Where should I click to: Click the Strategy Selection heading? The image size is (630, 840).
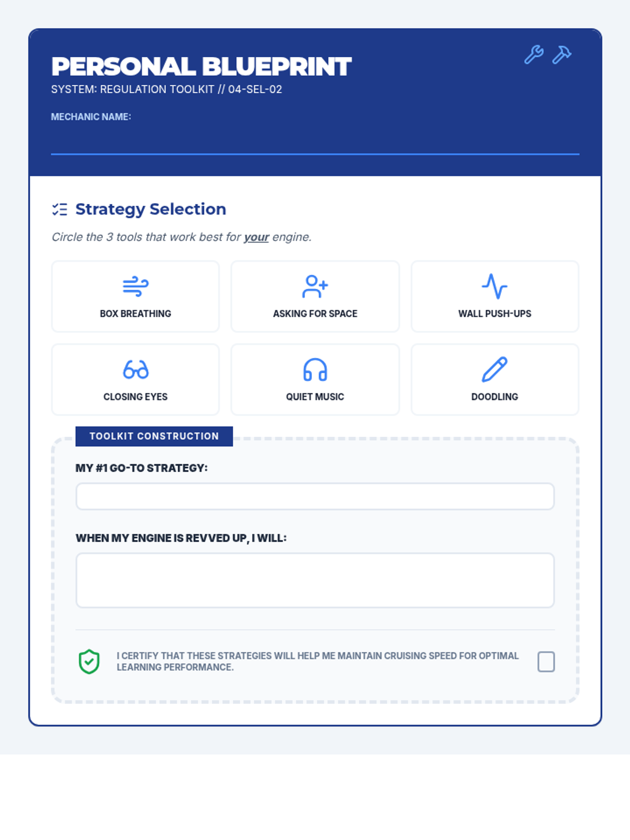point(151,209)
